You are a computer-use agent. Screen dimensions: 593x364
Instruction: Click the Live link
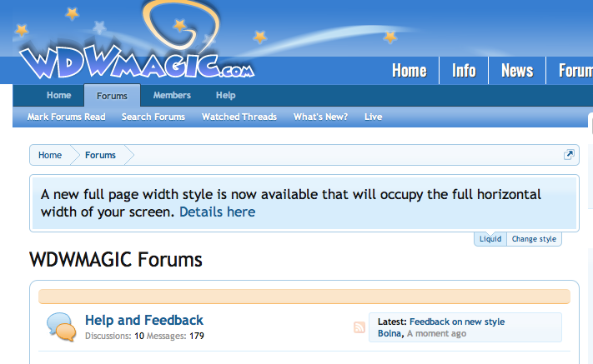[x=373, y=117]
